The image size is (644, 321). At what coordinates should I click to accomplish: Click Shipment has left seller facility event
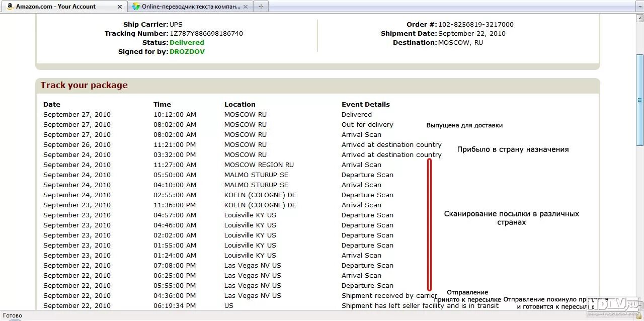point(420,306)
